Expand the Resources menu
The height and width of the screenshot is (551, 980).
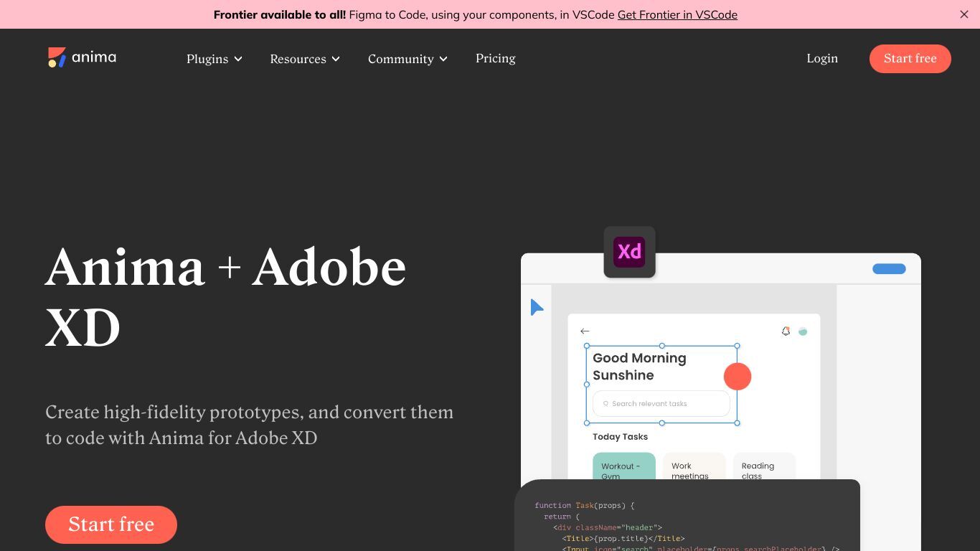[x=305, y=59]
